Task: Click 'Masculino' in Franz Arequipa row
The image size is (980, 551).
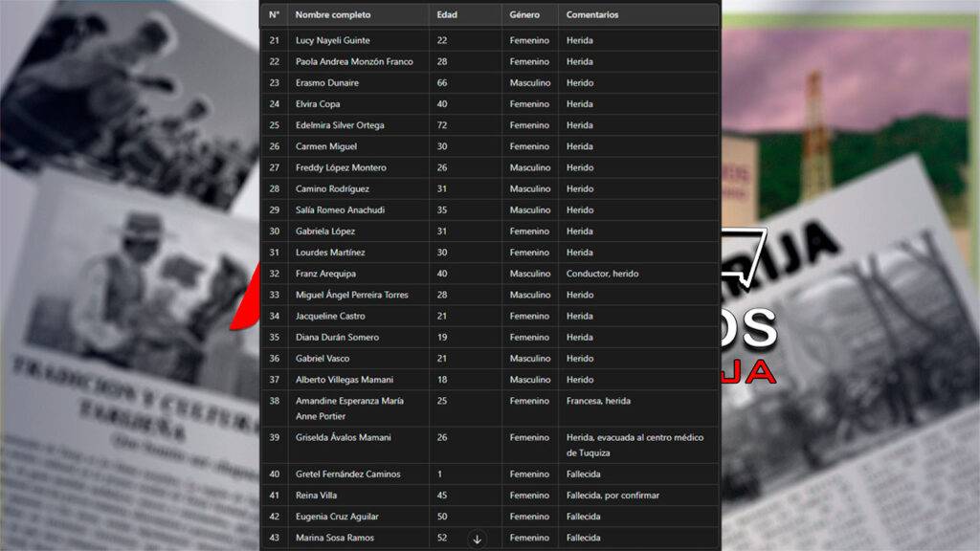Action: 530,275
